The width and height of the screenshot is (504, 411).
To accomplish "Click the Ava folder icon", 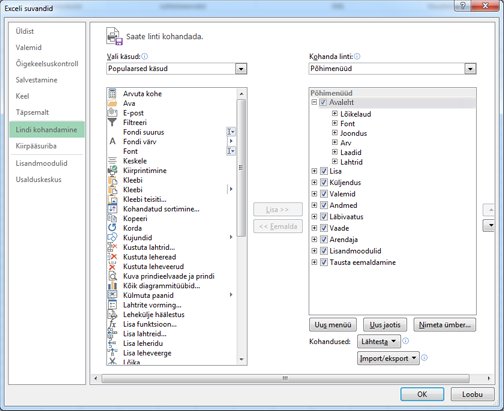I will (112, 103).
